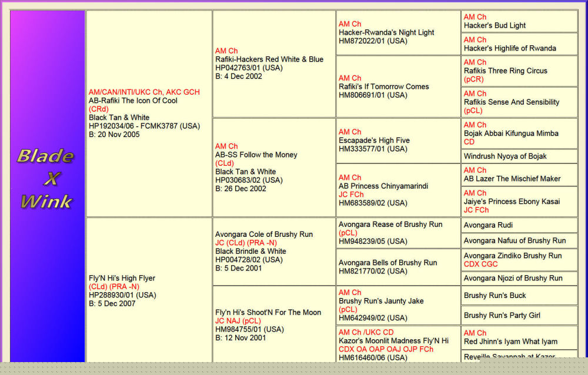Select Escapade's High Five entry

pos(374,140)
